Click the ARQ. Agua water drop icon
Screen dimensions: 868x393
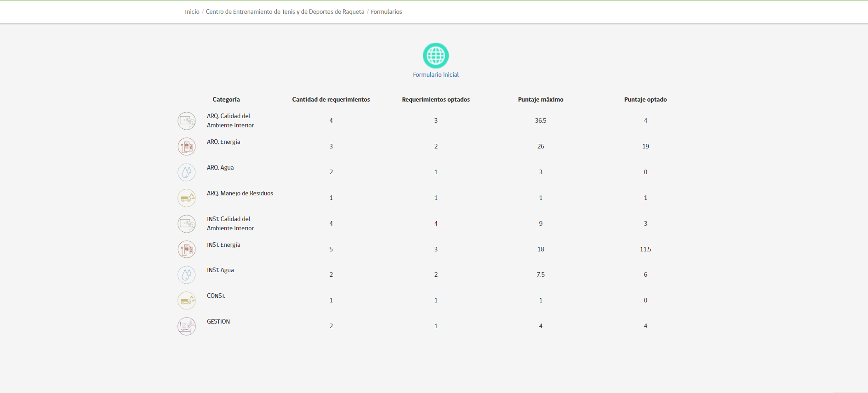pyautogui.click(x=187, y=172)
